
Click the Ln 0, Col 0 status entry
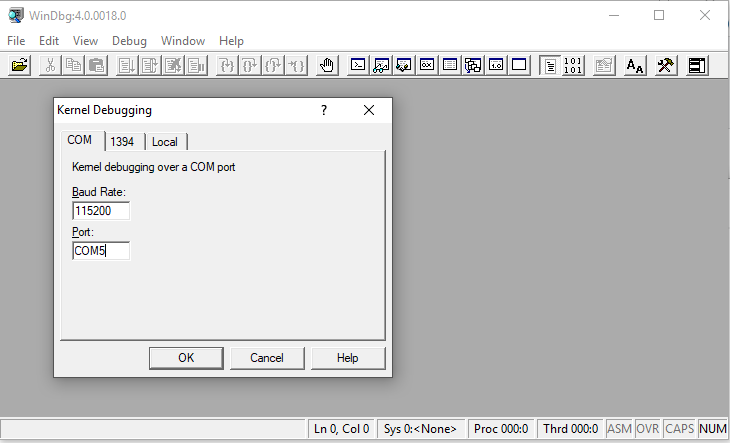[341, 429]
